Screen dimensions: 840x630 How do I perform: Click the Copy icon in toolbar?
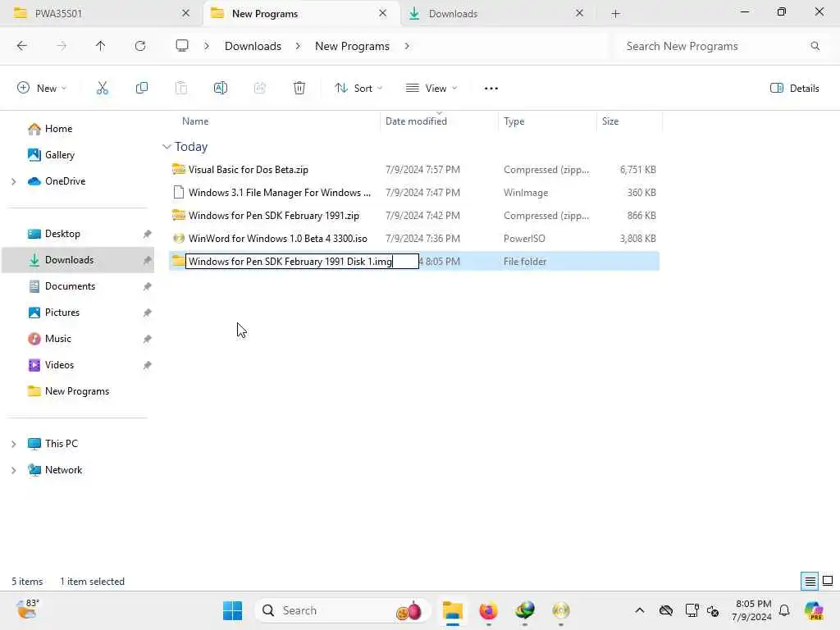(142, 89)
